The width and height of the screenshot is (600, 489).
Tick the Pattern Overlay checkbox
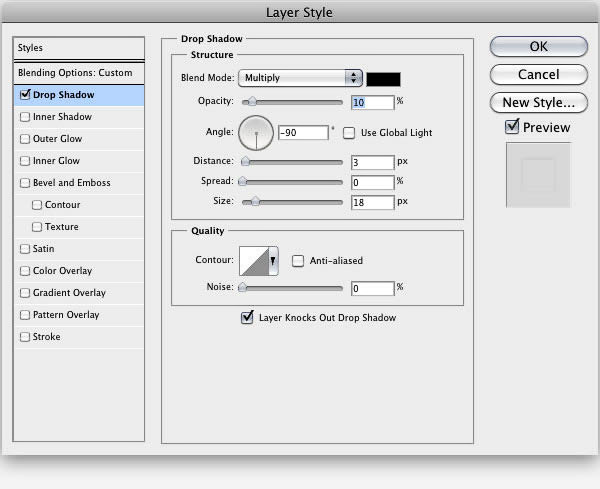coord(25,315)
